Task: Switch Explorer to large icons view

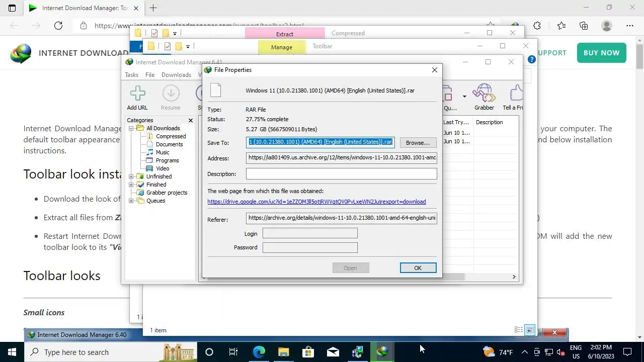Action: pyautogui.click(x=530, y=330)
